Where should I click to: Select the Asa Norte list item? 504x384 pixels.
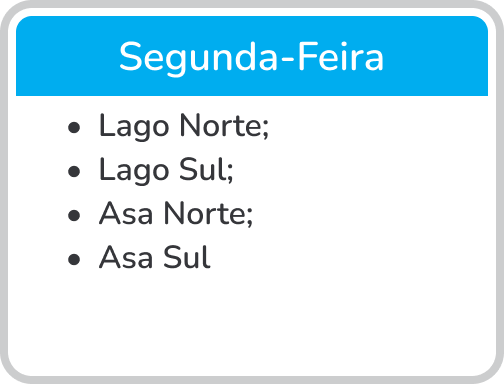coord(176,214)
